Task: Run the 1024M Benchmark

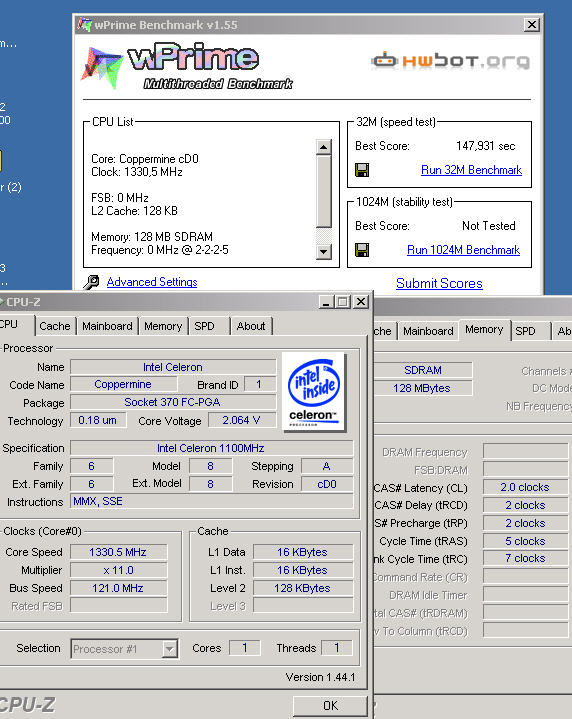Action: 463,250
